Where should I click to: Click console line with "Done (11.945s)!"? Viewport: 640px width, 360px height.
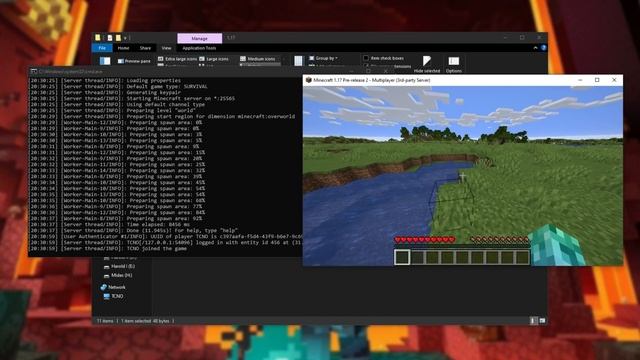point(134,230)
